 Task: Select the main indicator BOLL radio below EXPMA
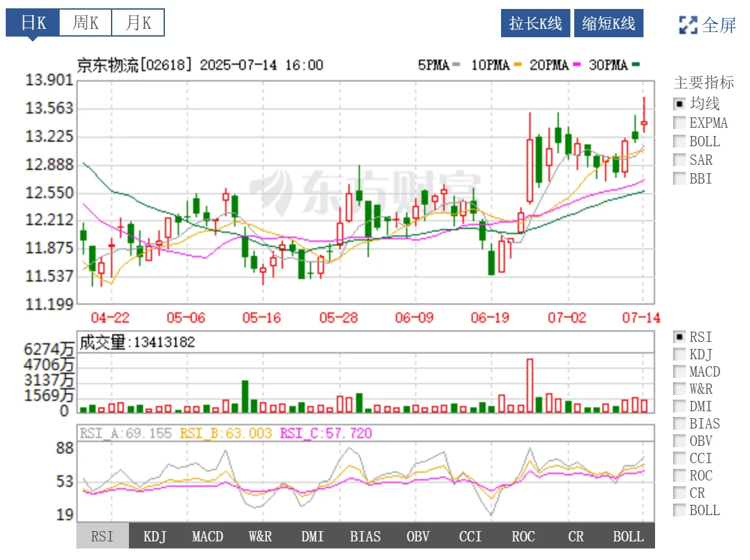679,141
